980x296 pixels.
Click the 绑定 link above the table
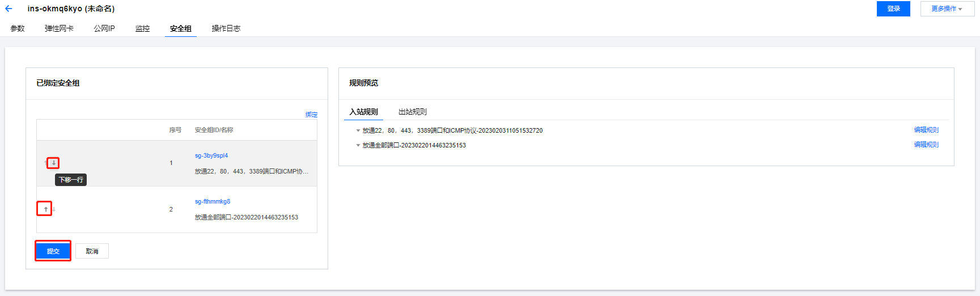[311, 115]
